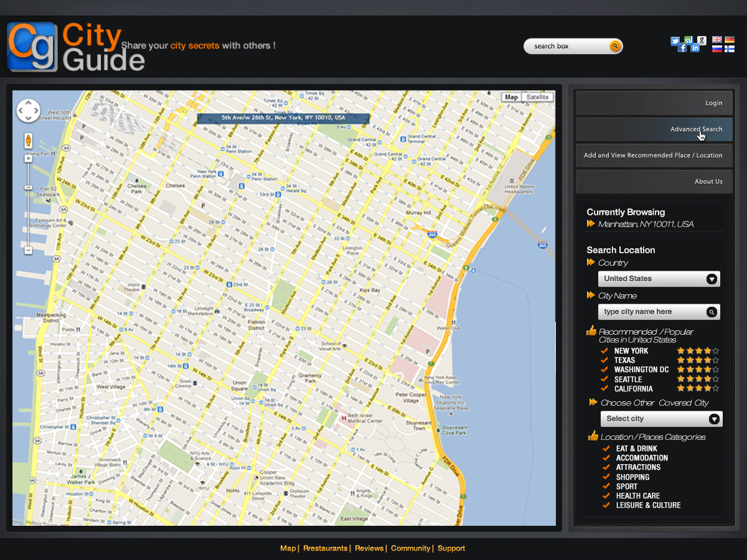747x560 pixels.
Task: Click the Facebook icon in header
Action: [x=682, y=48]
